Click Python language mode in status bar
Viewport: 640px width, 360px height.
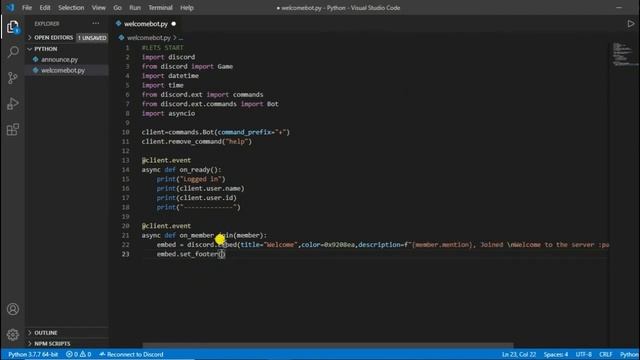629,354
